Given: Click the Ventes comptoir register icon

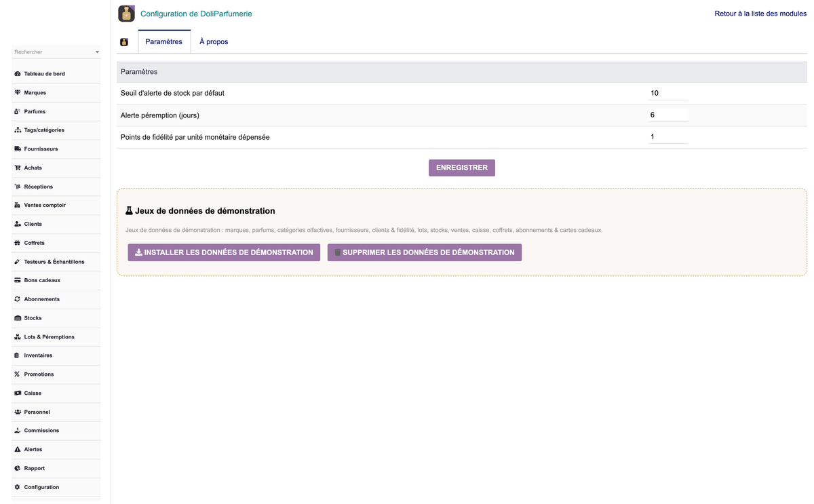Looking at the screenshot, I should tap(18, 205).
